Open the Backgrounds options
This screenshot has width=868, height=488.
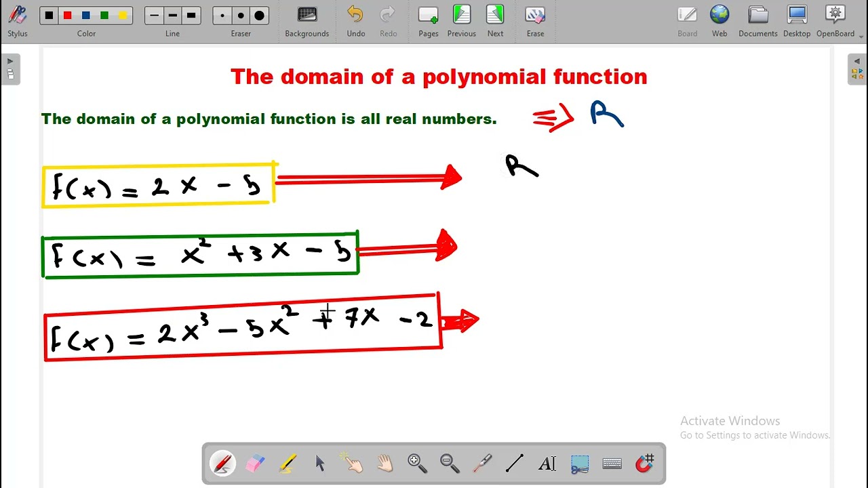click(x=307, y=21)
